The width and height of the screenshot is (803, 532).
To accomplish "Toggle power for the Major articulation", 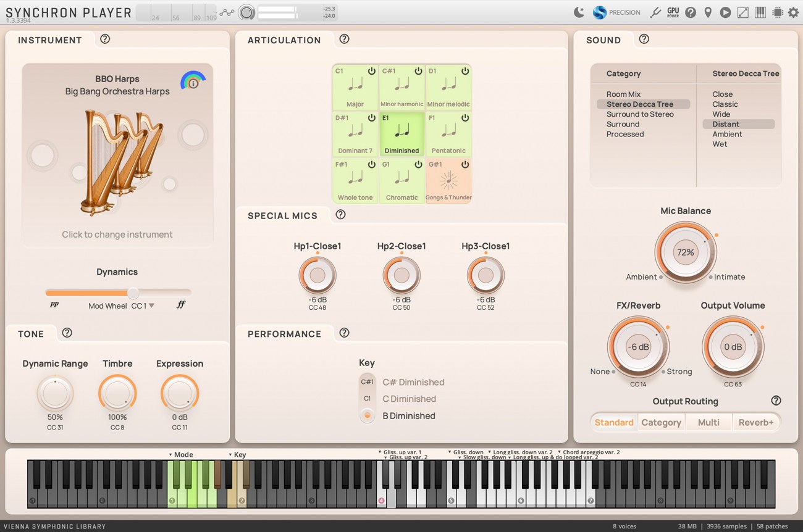I will (x=371, y=71).
